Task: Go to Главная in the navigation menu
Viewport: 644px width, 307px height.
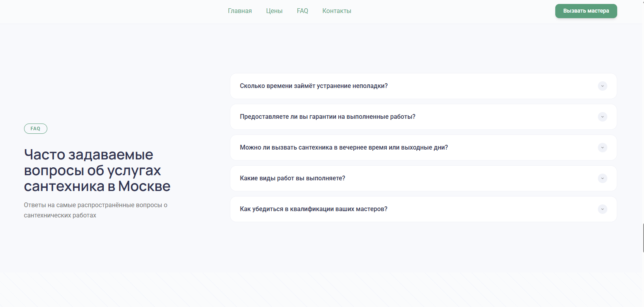Action: coord(240,11)
